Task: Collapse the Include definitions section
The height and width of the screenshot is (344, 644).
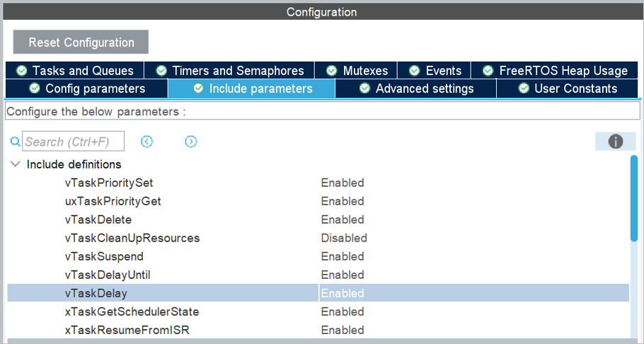Action: (x=16, y=164)
